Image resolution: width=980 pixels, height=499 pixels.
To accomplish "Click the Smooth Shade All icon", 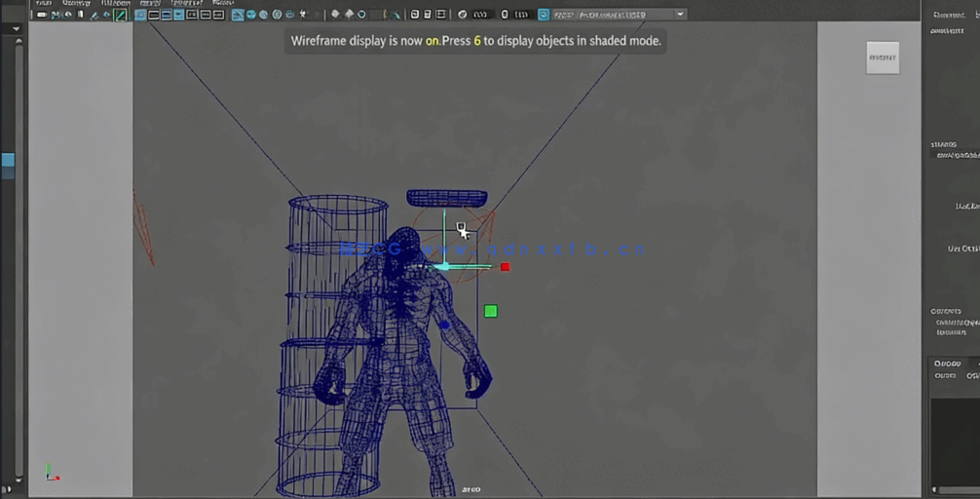I will coord(251,15).
